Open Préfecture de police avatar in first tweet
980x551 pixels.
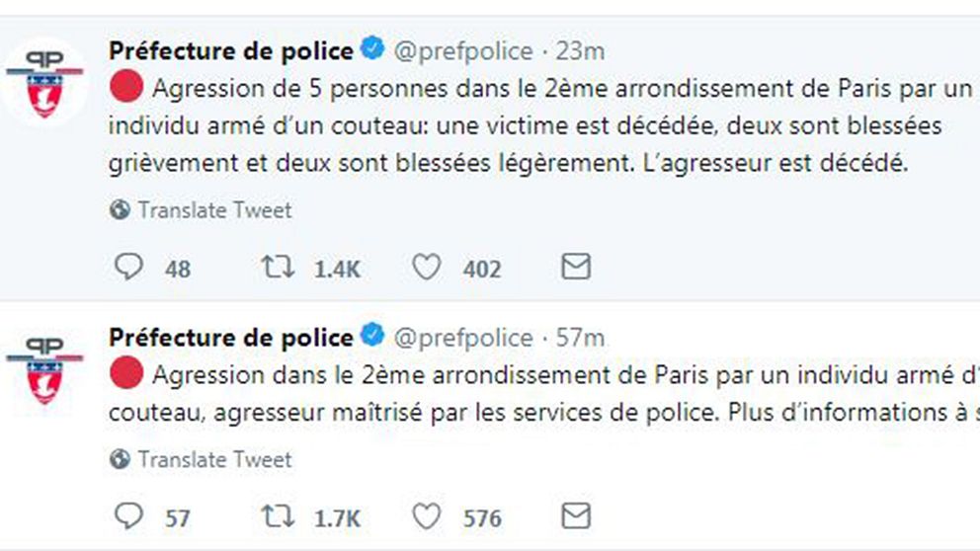44,83
